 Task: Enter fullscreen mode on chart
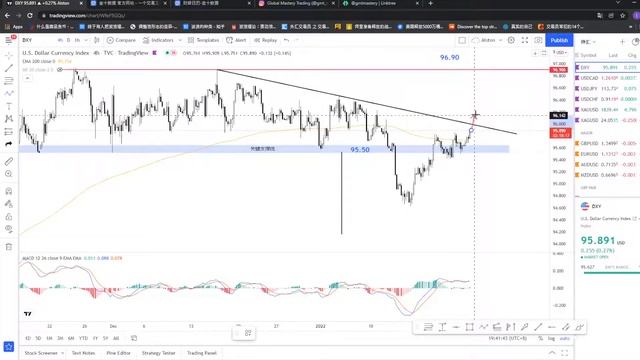click(525, 40)
